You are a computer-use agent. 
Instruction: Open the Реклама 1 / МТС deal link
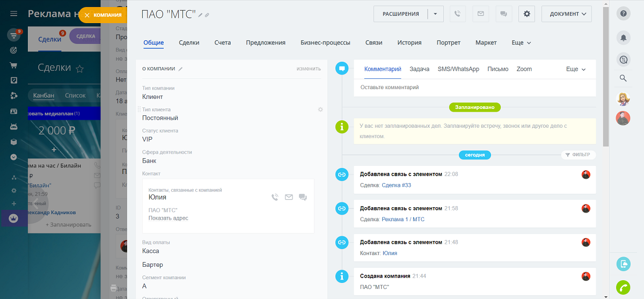[403, 219]
